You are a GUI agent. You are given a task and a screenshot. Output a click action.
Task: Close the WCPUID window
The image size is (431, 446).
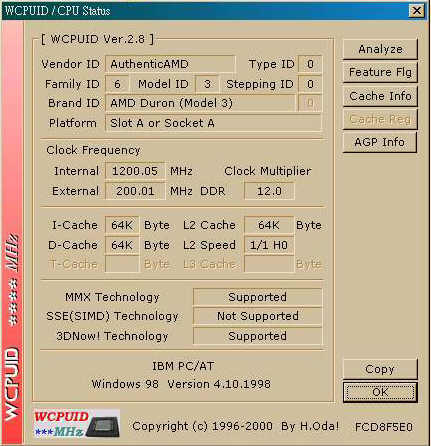click(x=417, y=11)
